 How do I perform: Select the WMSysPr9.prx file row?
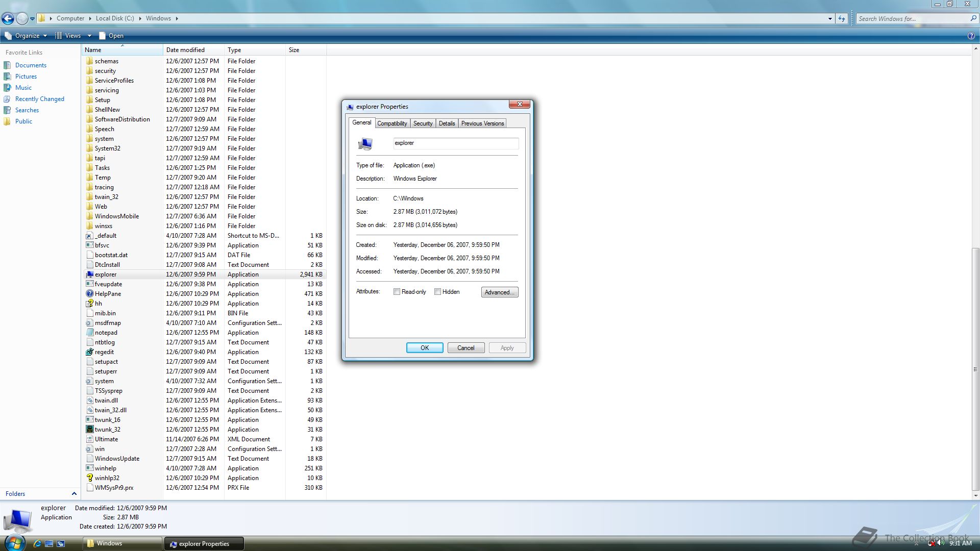(x=205, y=488)
